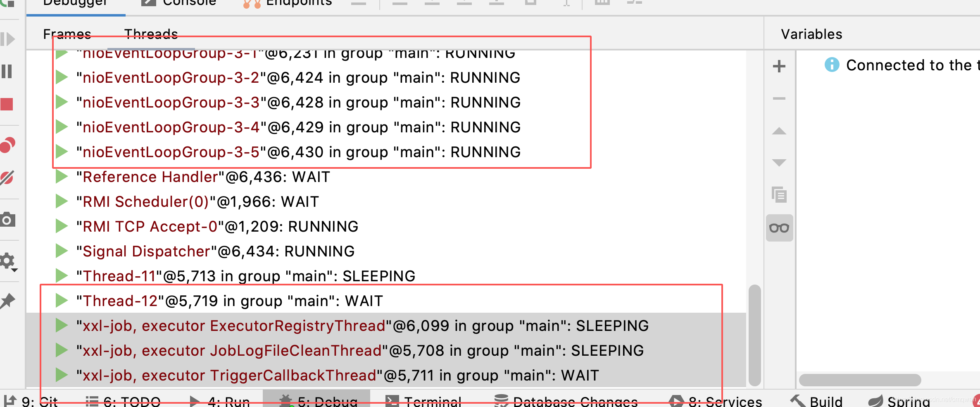
Task: Expand nioEventLoopGroup-3-5 thread
Action: (62, 151)
